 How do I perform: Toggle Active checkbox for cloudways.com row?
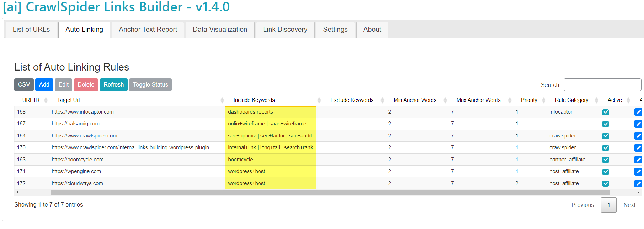(606, 184)
